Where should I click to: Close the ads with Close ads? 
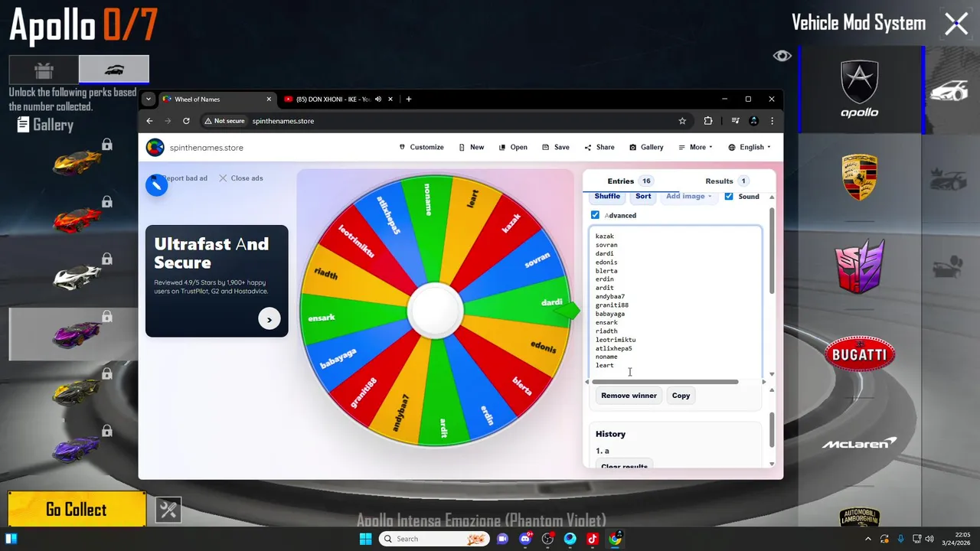coord(240,178)
